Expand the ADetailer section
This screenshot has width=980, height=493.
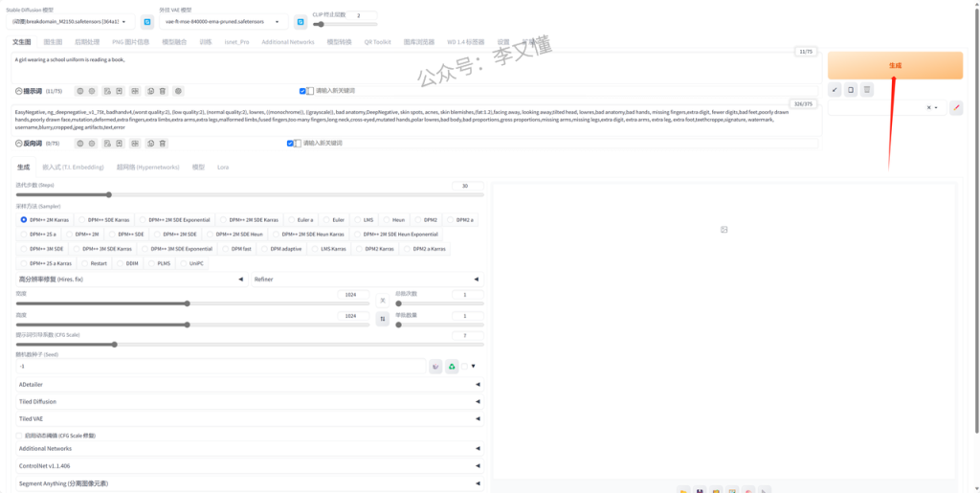tap(249, 384)
